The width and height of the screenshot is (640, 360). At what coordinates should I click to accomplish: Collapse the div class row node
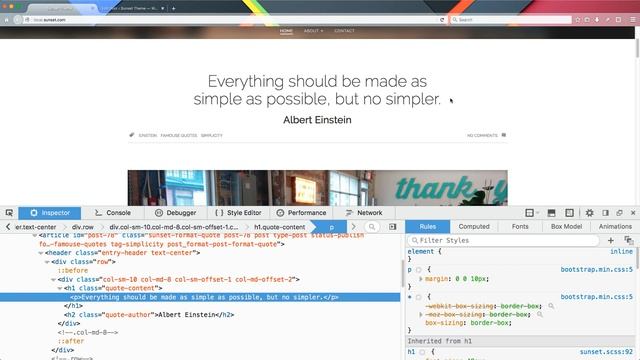[x=47, y=262]
